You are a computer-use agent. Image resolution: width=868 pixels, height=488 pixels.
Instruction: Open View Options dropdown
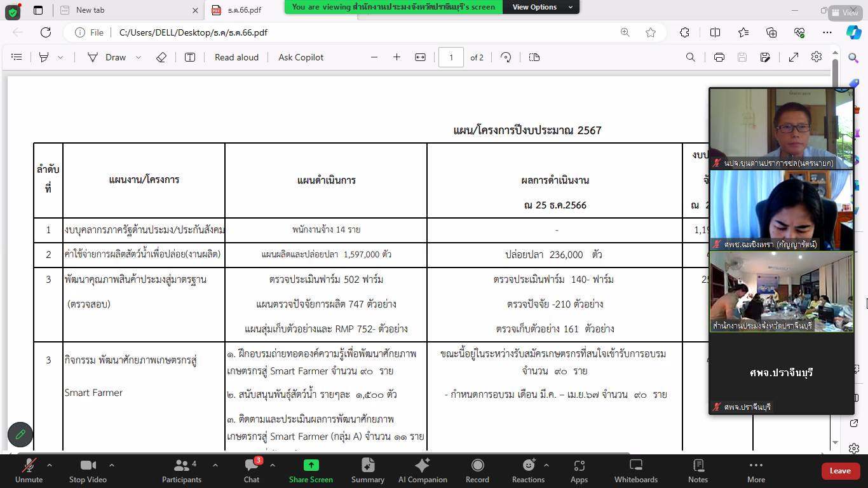pyautogui.click(x=541, y=7)
